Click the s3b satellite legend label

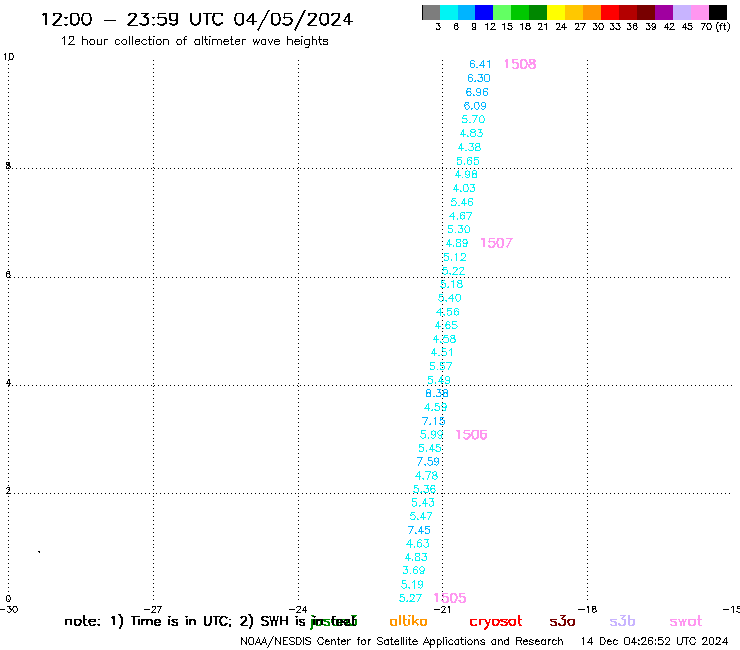(x=622, y=621)
